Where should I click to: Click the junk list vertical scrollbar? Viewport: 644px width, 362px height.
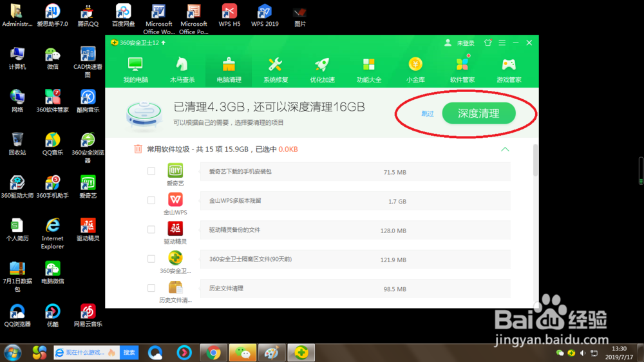[x=535, y=160]
